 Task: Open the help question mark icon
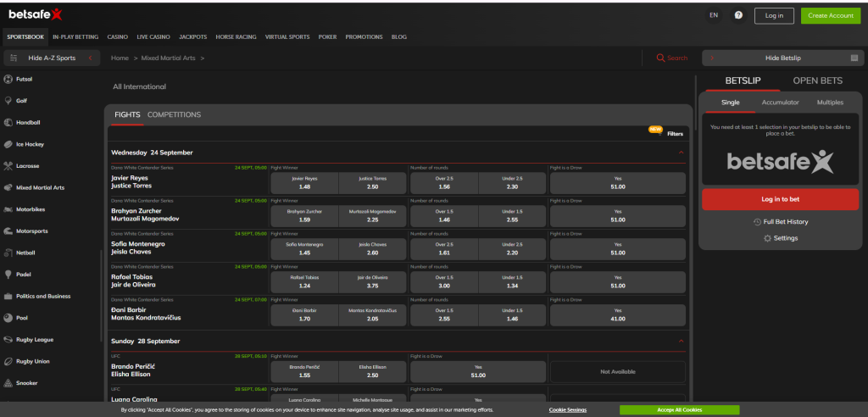click(x=738, y=15)
